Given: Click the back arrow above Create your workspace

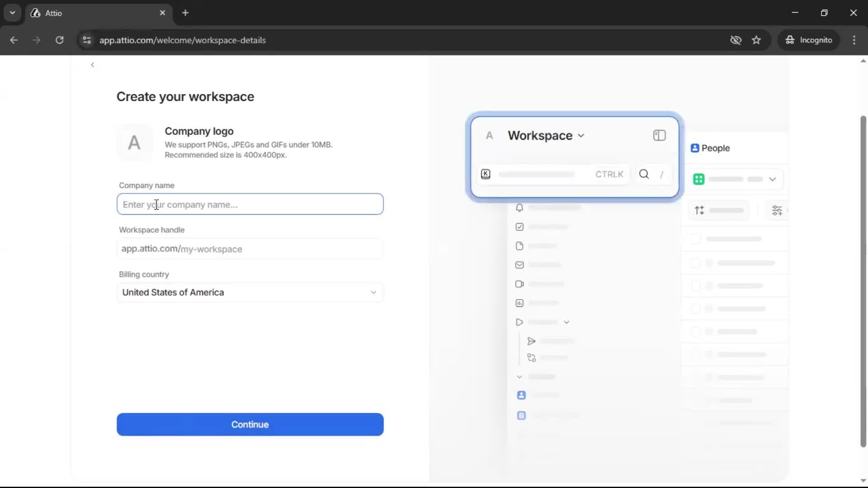Looking at the screenshot, I should tap(92, 65).
